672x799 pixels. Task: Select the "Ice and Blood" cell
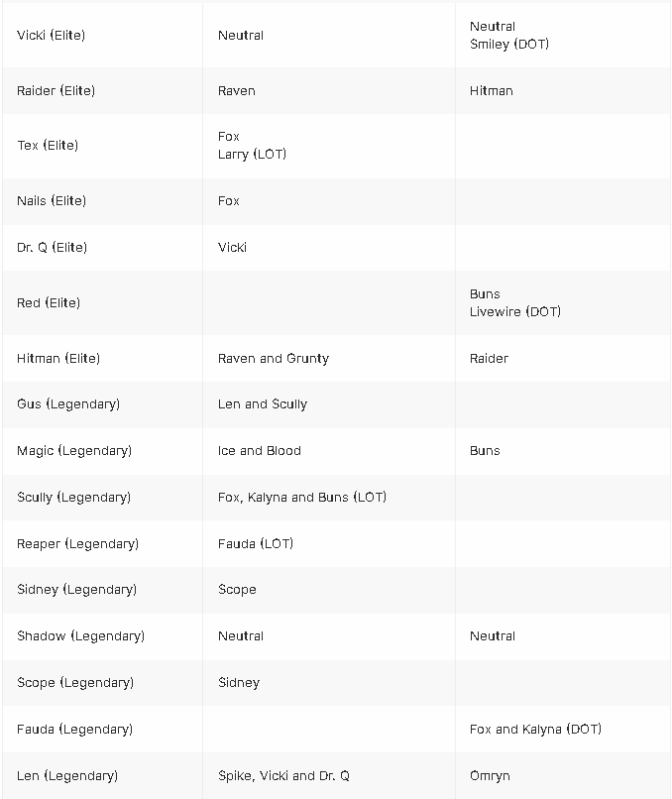tap(259, 451)
